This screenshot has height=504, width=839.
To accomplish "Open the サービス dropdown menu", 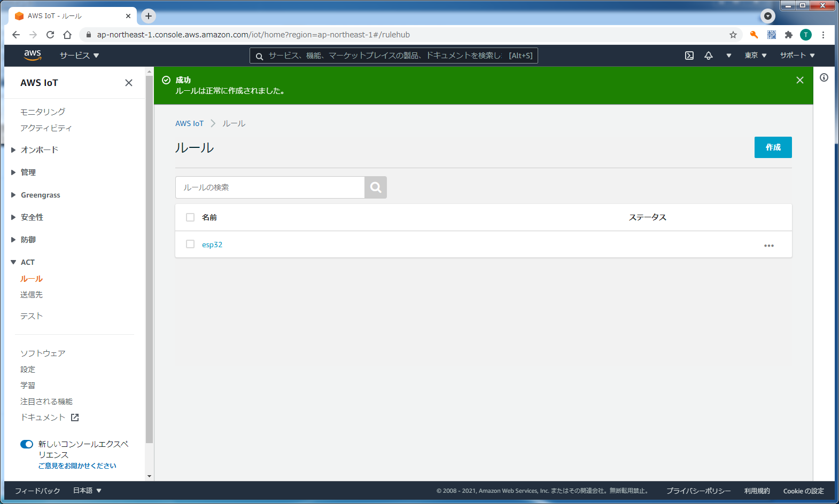I will pyautogui.click(x=79, y=56).
